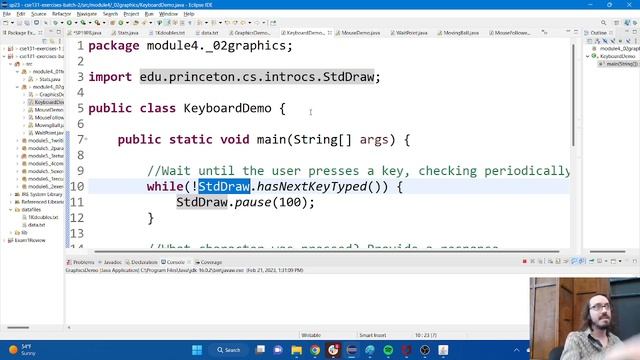Show hidden editor tabs list chevron
Screen dimensions: 640x360
tap(544, 32)
